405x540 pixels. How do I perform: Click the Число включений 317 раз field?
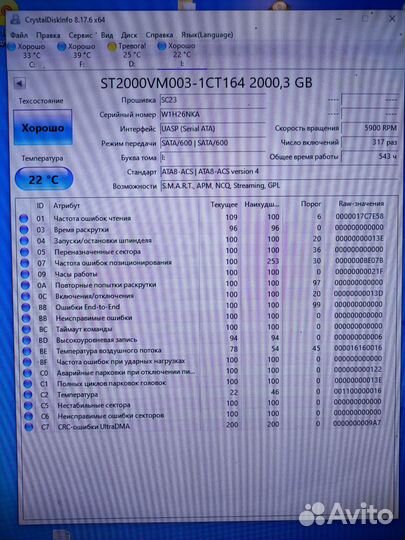coord(370,142)
